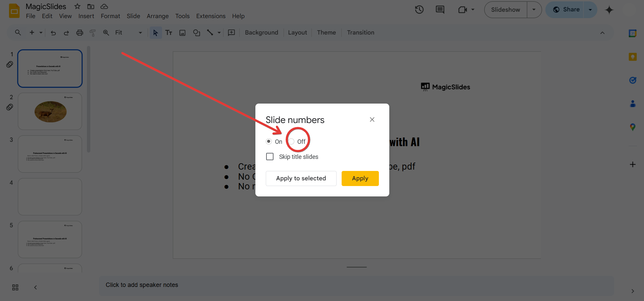Start a video call with camera icon
Viewport: 644px width, 301px height.
pos(462,10)
